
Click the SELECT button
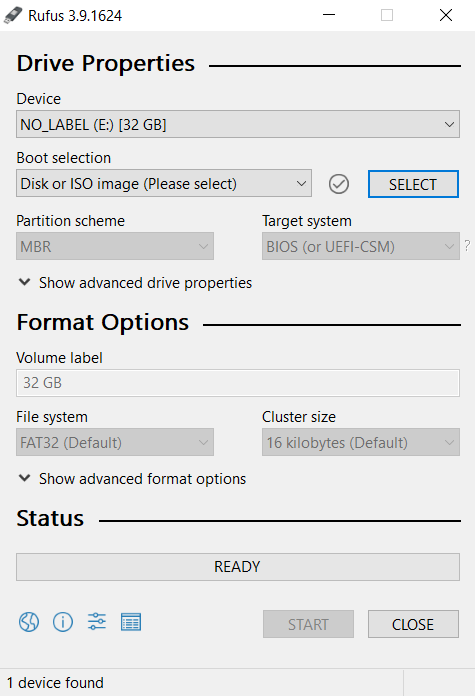(413, 184)
